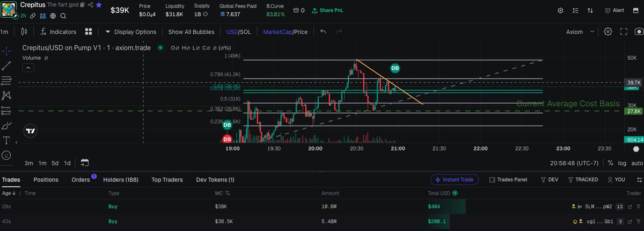Click the share icon beside token name
This screenshot has width=644, height=231.
(90, 5)
